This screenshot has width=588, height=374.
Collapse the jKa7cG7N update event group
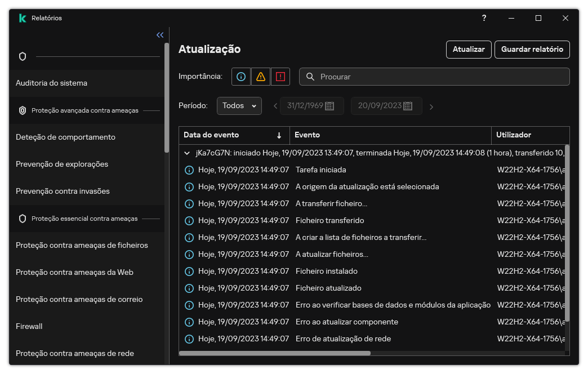[186, 153]
